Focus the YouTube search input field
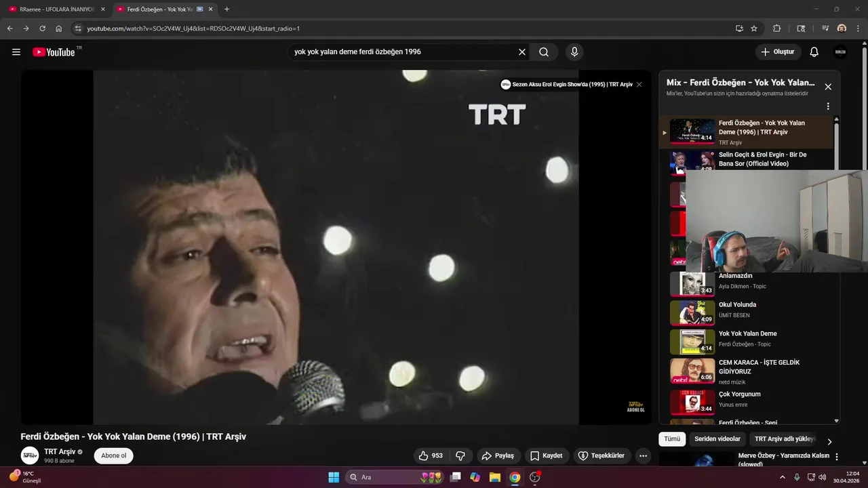This screenshot has height=488, width=868. [x=403, y=52]
